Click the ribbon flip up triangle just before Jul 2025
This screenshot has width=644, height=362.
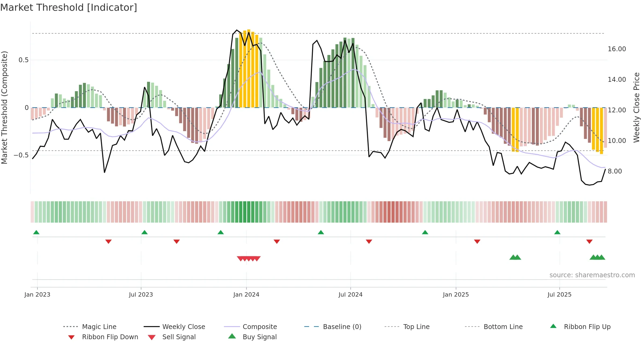[557, 232]
